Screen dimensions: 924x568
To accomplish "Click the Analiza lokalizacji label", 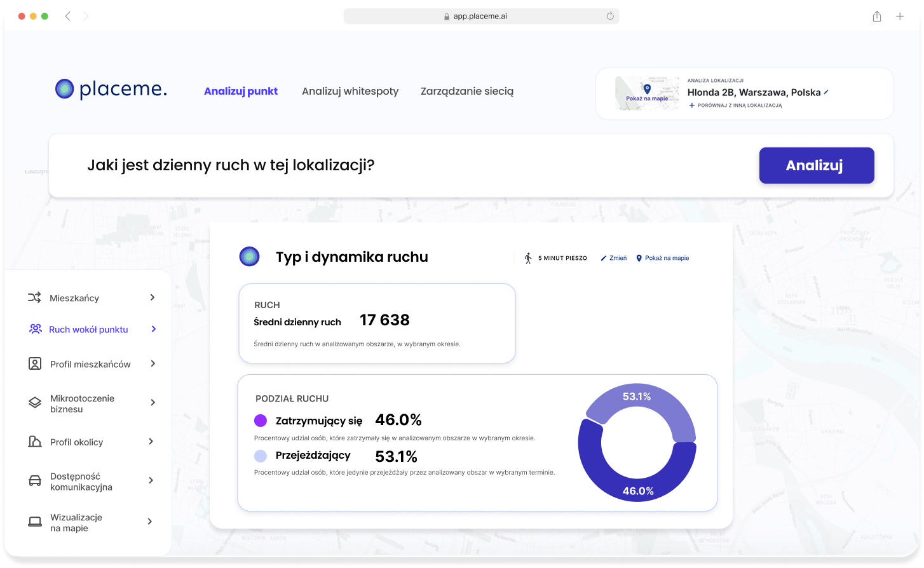I will point(716,81).
